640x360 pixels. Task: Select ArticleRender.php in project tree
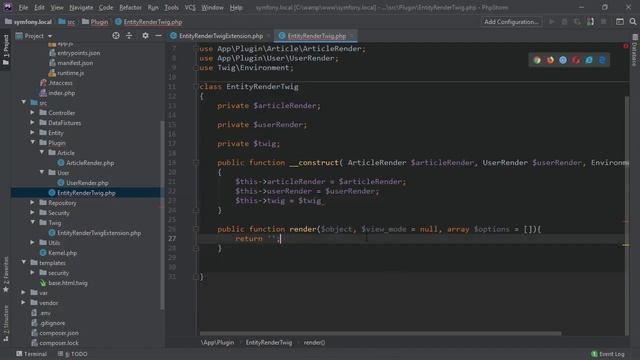90,162
